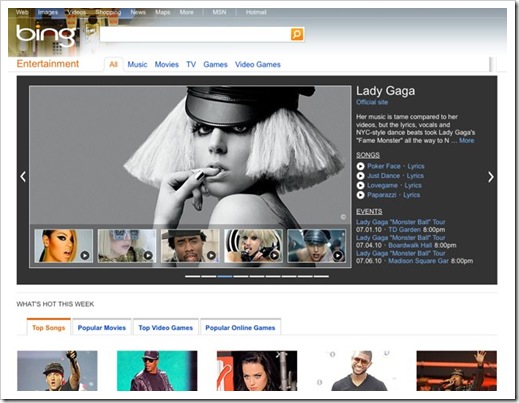
Task: Open Lyrics link for Paparazzi
Action: point(412,195)
